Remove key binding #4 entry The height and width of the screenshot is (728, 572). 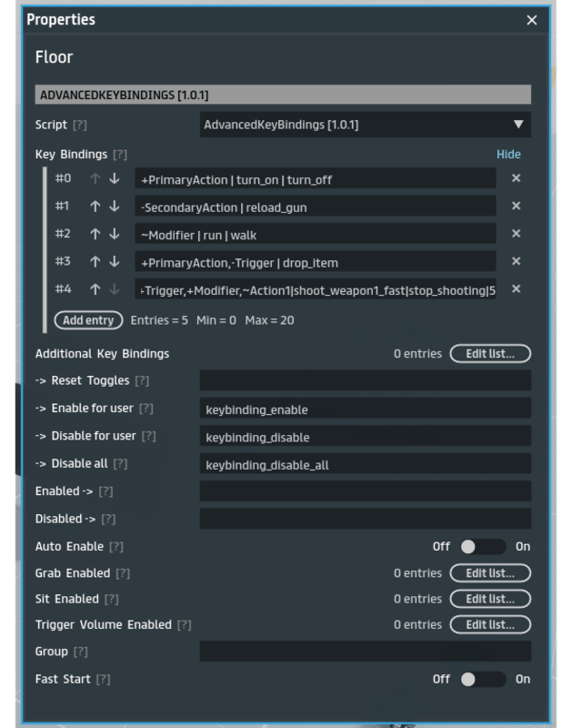point(516,289)
